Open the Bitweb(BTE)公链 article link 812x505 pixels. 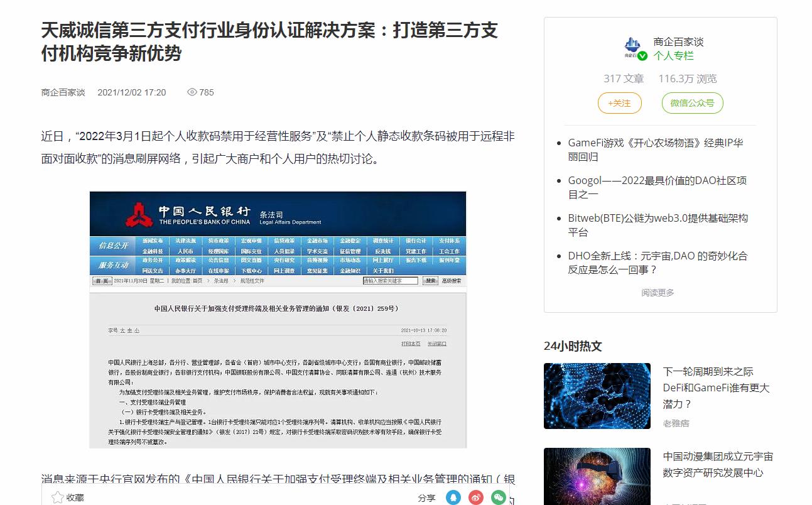click(x=658, y=225)
